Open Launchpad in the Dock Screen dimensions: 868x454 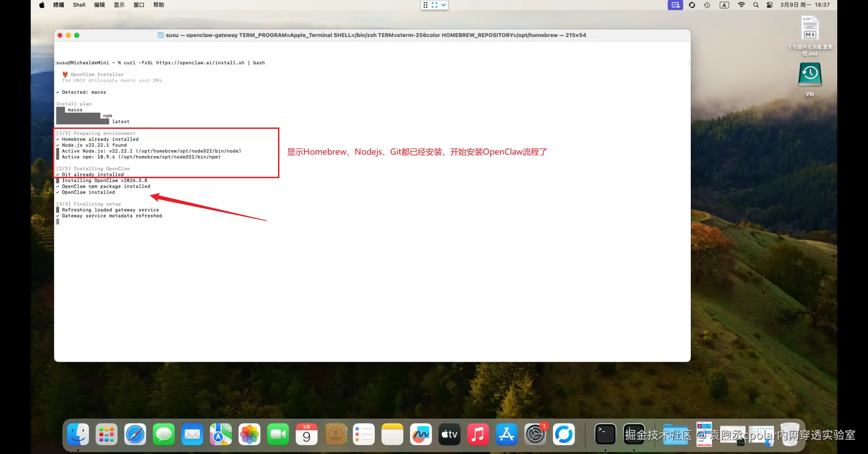pos(106,435)
